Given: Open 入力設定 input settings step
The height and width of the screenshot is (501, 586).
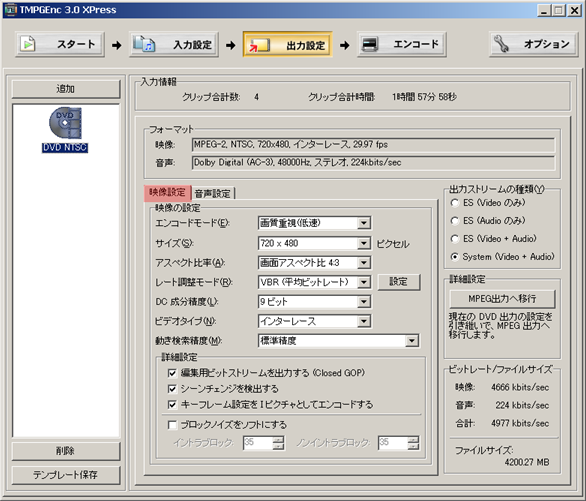Looking at the screenshot, I should [x=174, y=44].
